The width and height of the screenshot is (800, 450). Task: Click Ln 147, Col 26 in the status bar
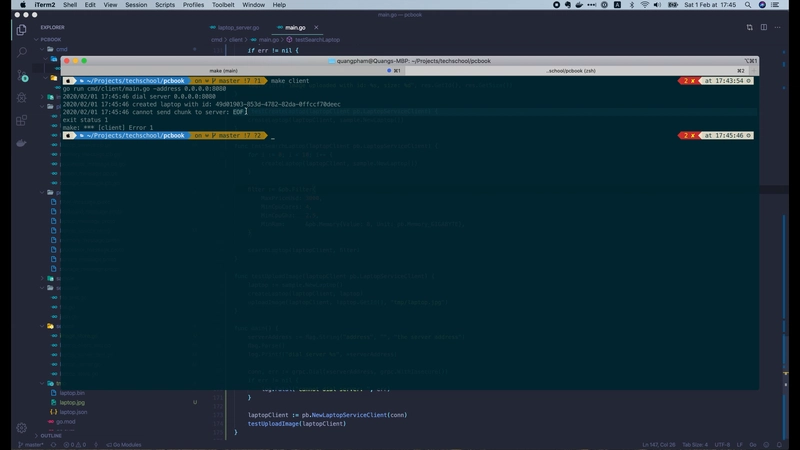[x=659, y=445]
